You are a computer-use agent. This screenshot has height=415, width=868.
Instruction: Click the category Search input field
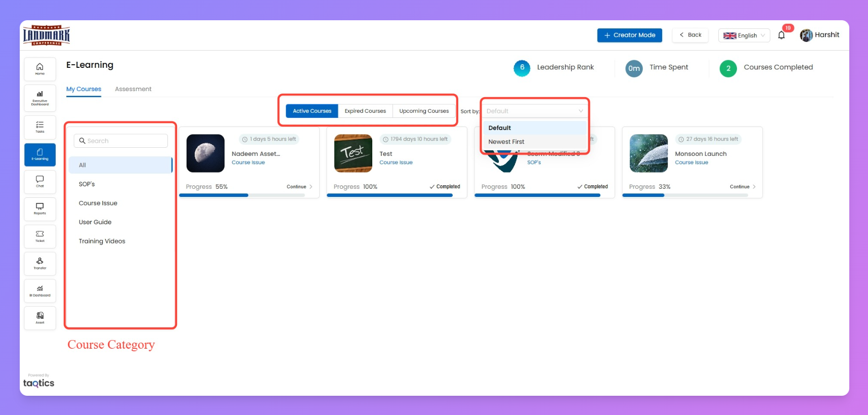(x=121, y=141)
